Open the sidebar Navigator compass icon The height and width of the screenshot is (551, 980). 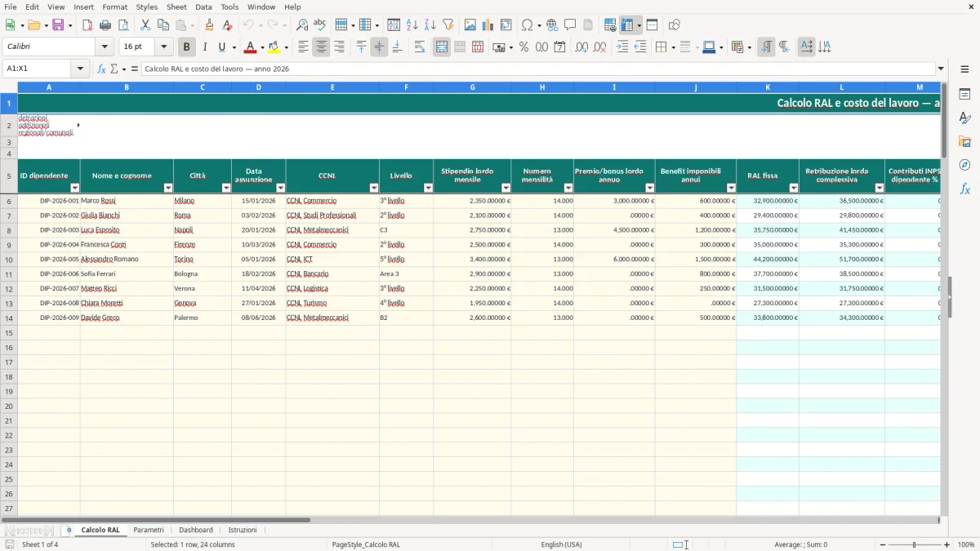[x=964, y=165]
